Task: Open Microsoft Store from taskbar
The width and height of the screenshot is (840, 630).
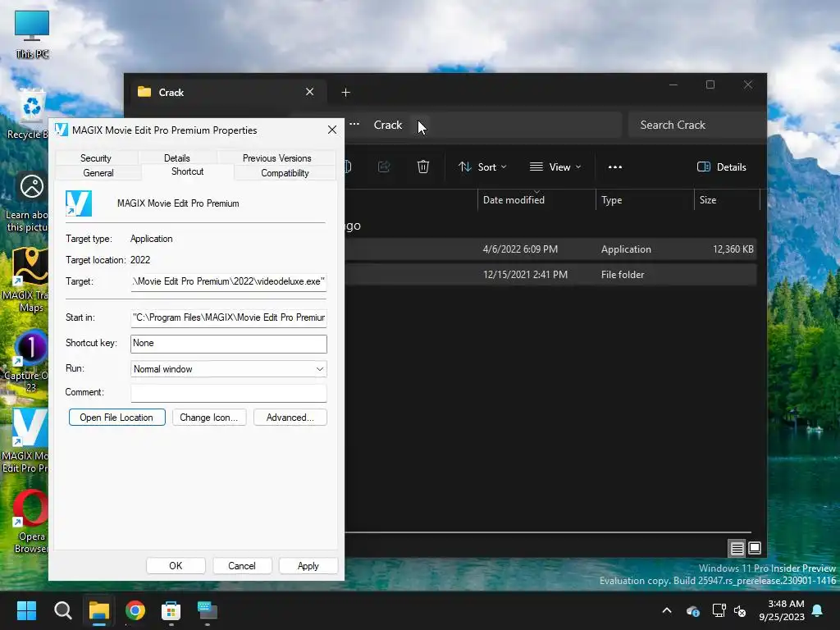Action: coord(171,610)
